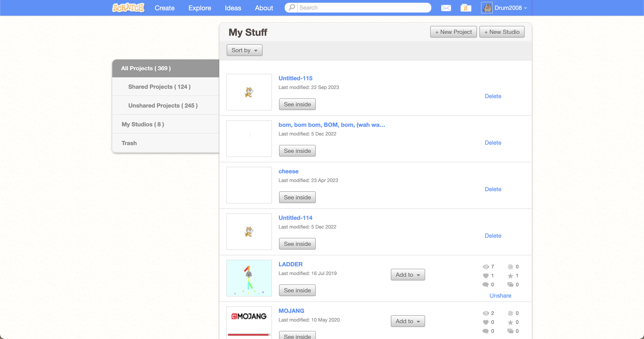Unshare the LADDER project
This screenshot has width=644, height=339.
coord(500,295)
